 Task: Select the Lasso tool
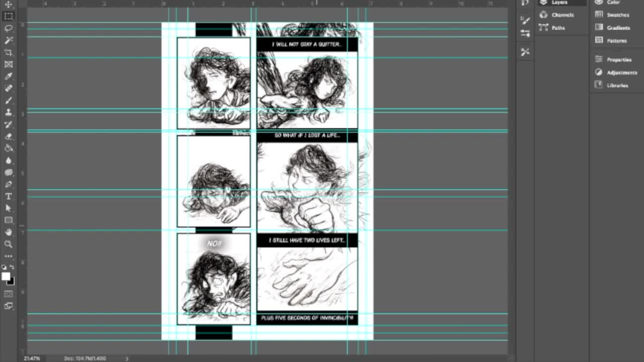point(9,28)
